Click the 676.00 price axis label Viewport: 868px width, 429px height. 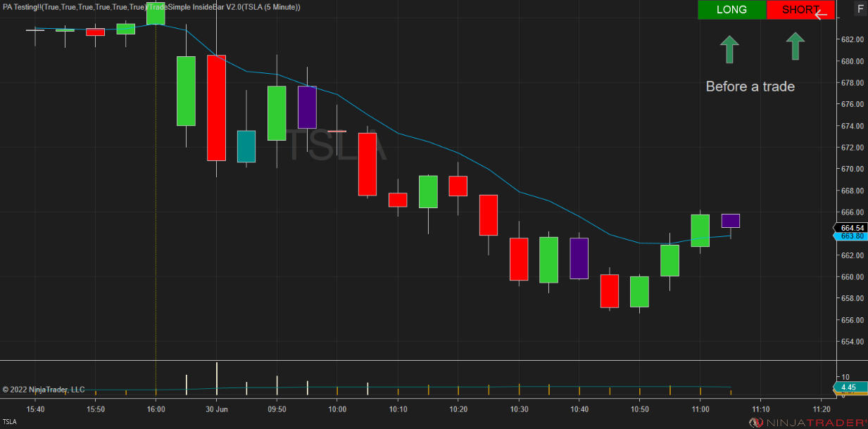(x=851, y=104)
